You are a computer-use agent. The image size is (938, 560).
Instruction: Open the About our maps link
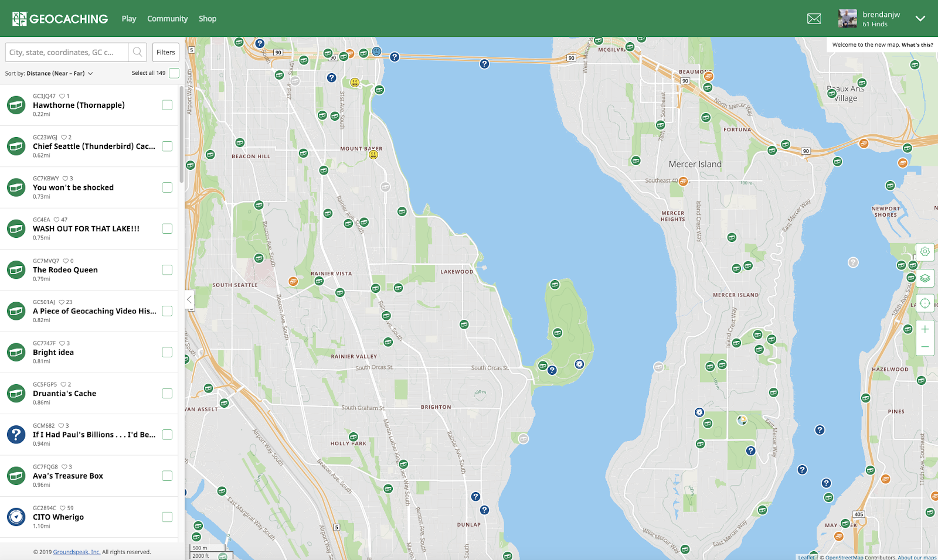pos(917,557)
